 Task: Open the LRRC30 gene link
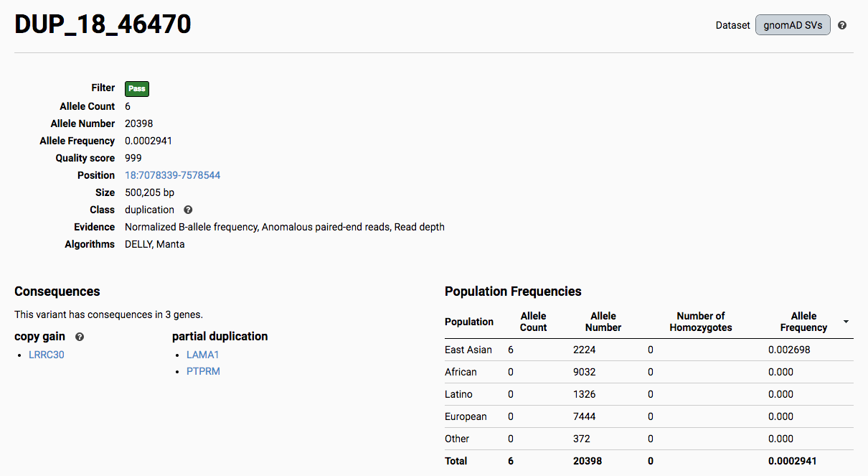click(x=47, y=355)
